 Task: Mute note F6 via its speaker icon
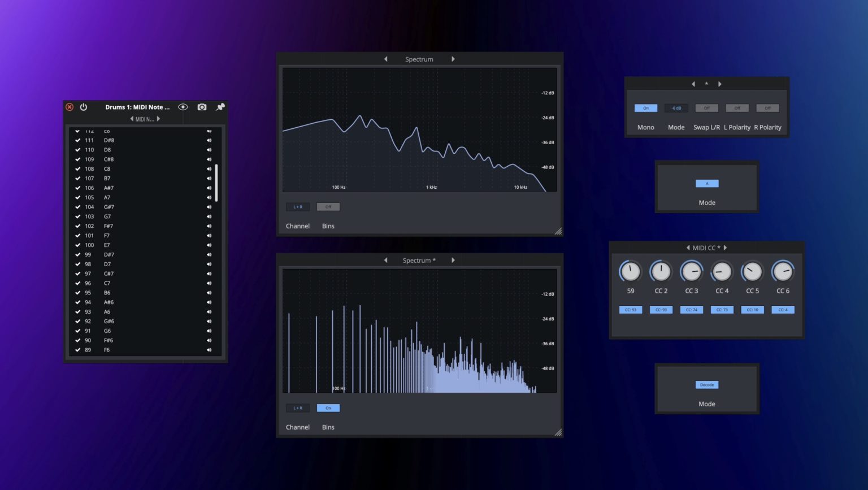[x=209, y=350]
